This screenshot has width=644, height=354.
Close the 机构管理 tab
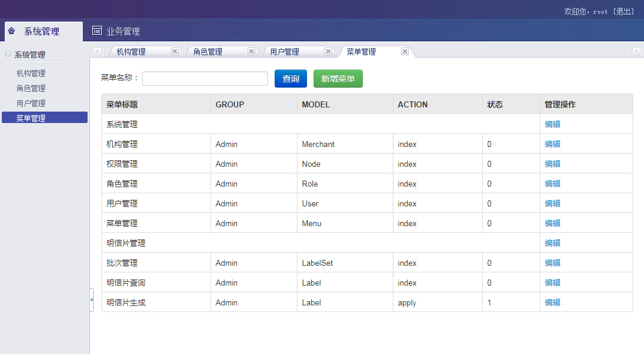tap(174, 52)
